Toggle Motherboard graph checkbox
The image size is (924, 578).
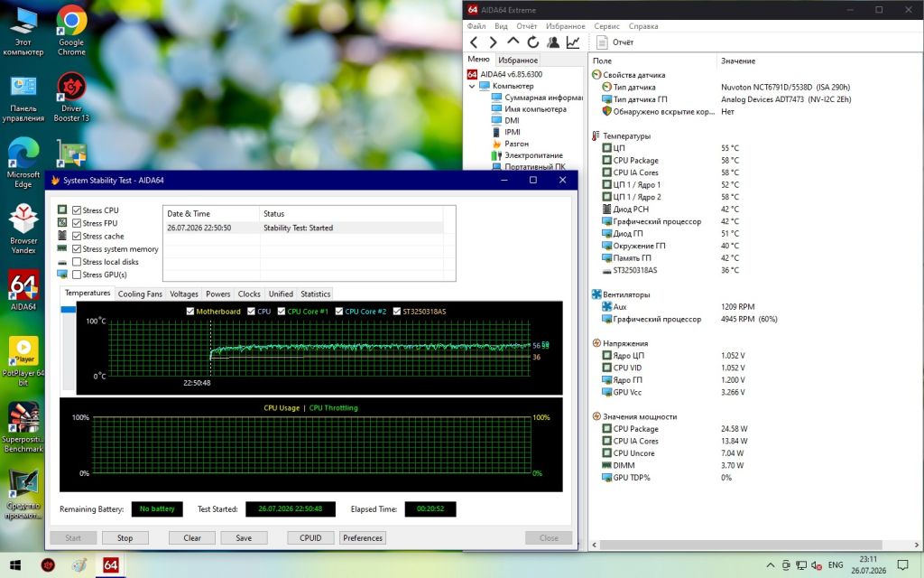click(189, 311)
